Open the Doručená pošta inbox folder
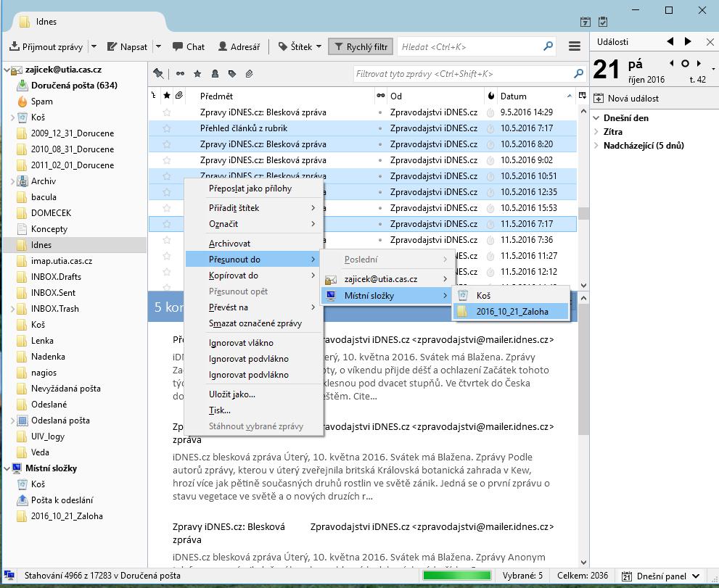Viewport: 719px width, 588px height. (x=74, y=86)
